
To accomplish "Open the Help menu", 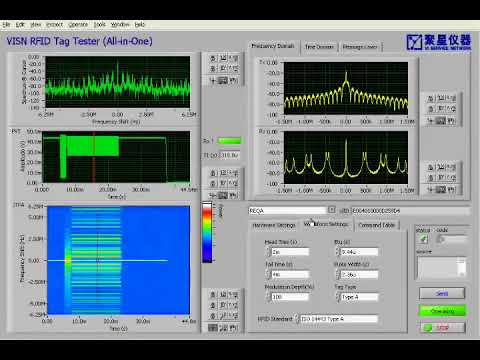I will 140,24.
